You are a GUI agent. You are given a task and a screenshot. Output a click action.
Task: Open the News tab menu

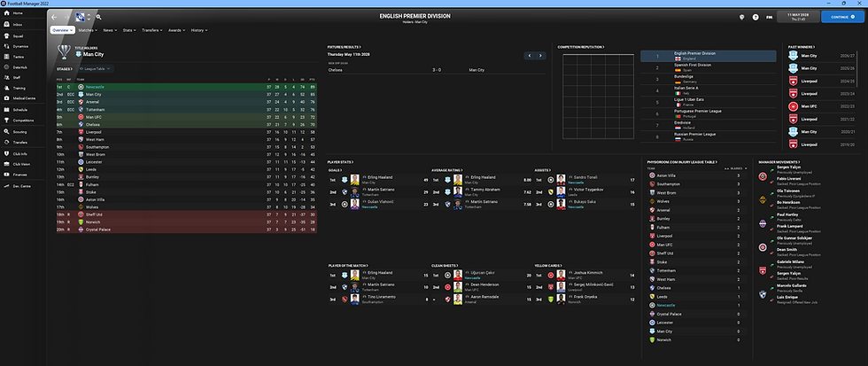(110, 30)
